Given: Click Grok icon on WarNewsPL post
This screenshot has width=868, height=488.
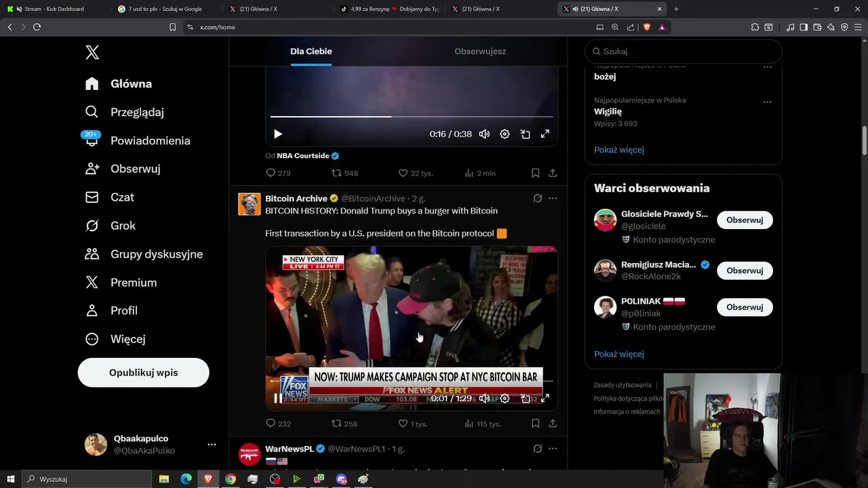Looking at the screenshot, I should (x=537, y=449).
